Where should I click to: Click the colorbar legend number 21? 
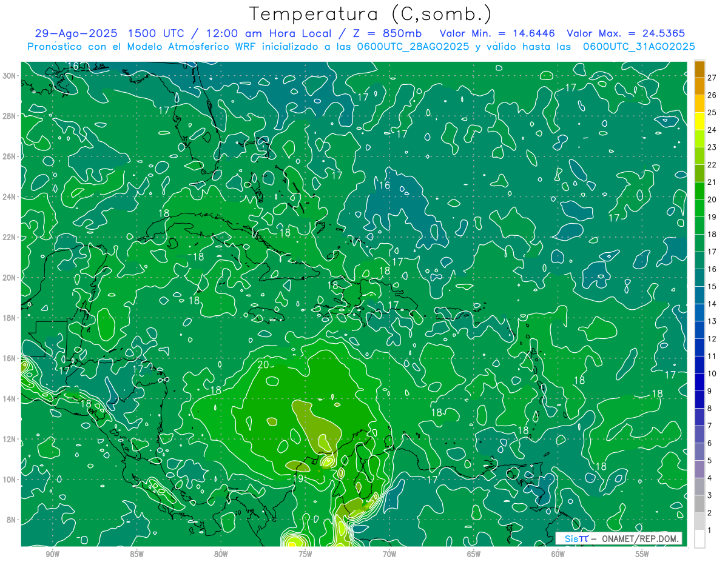pyautogui.click(x=712, y=182)
